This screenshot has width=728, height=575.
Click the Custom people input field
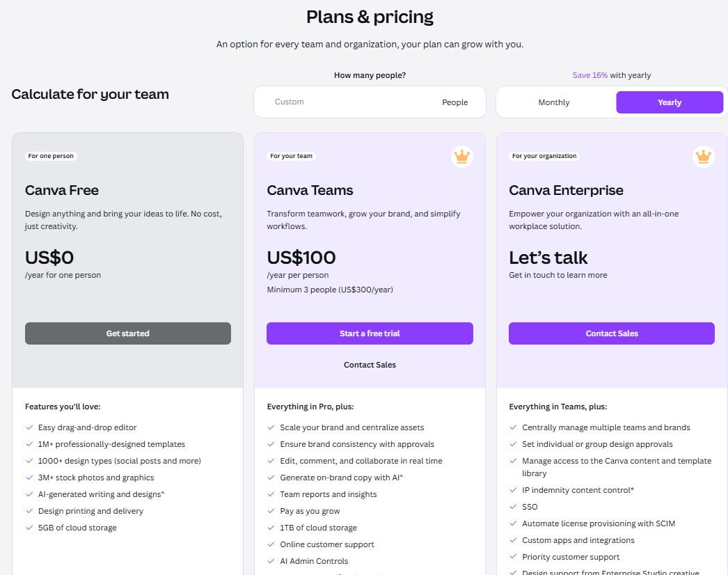point(348,102)
